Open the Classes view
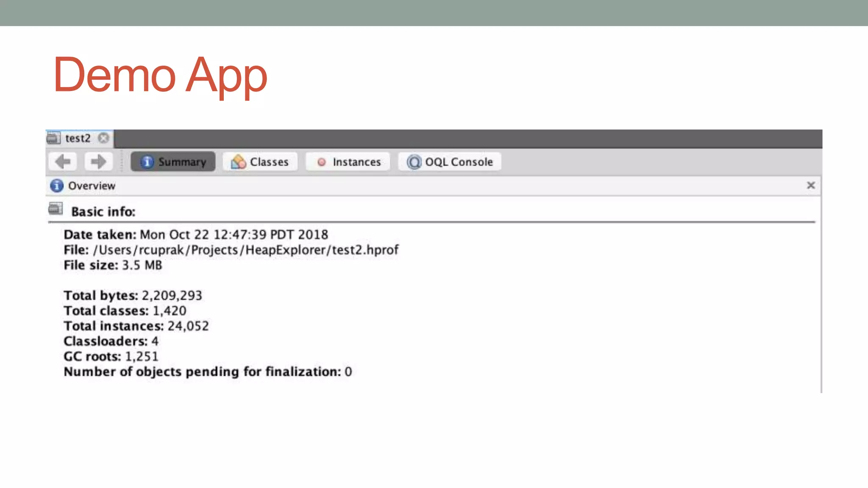 tap(260, 162)
